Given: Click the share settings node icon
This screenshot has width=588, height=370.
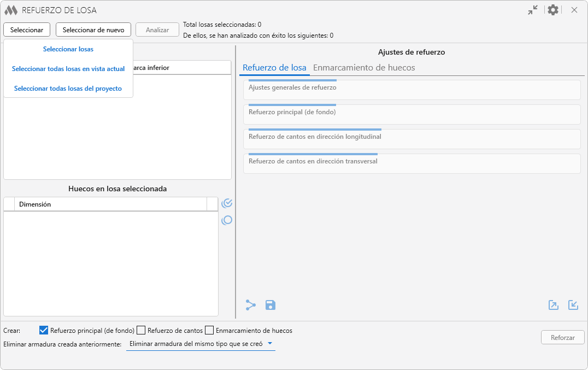Looking at the screenshot, I should click(x=251, y=305).
